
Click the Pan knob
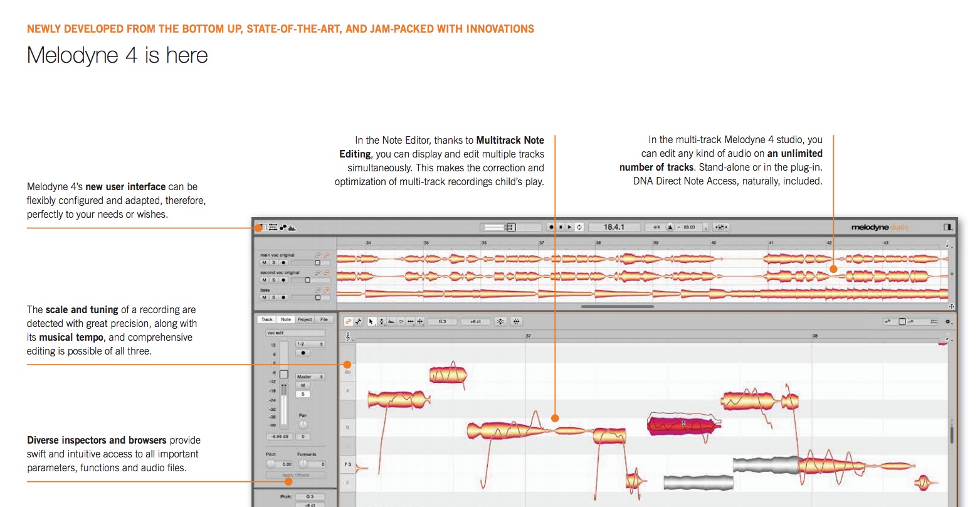[x=303, y=425]
